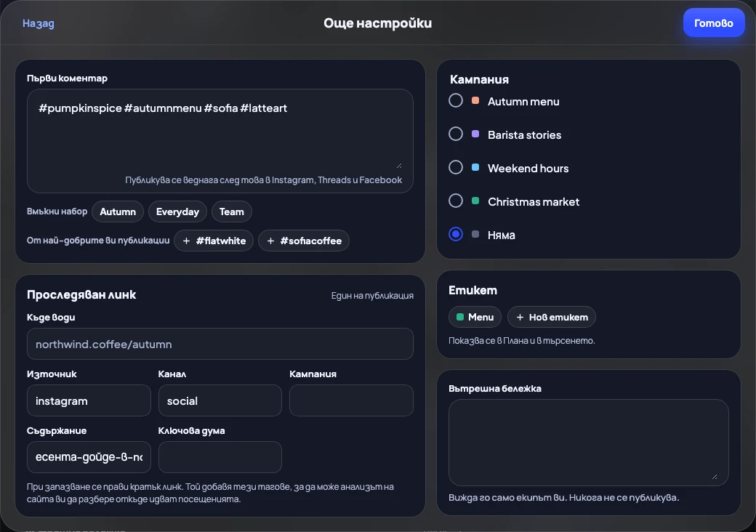Click the green Christmas market color swatch
Image resolution: width=756 pixels, height=532 pixels.
point(475,201)
